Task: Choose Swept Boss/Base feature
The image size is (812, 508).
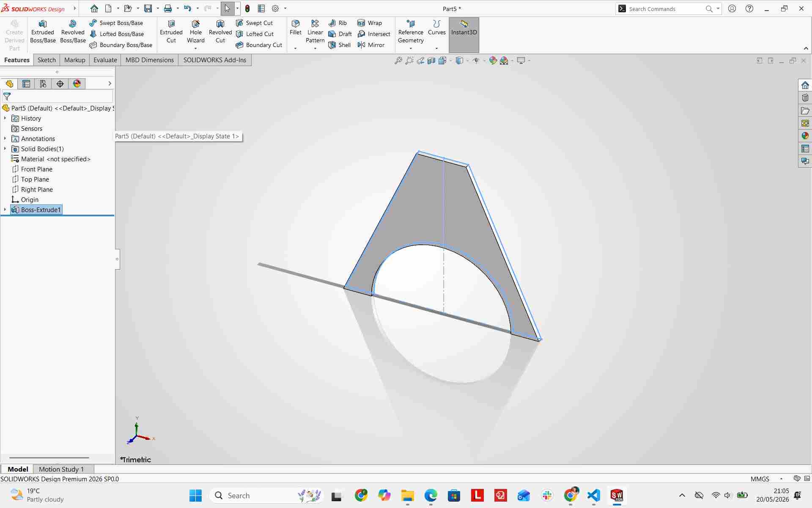Action: pyautogui.click(x=116, y=23)
